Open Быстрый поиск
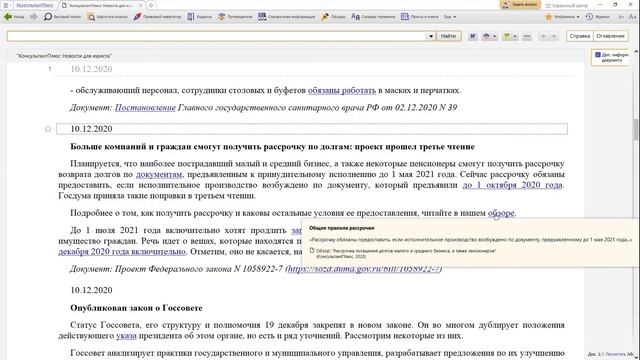 (x=62, y=17)
